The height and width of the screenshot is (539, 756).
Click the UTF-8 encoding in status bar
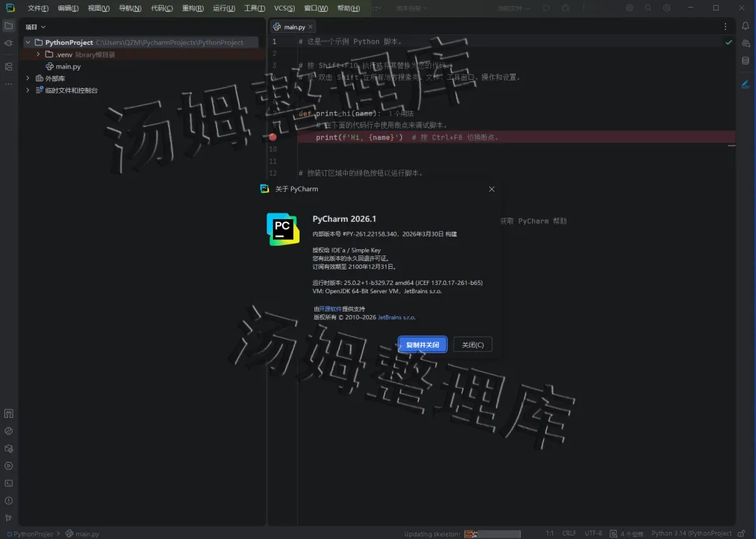coord(593,533)
